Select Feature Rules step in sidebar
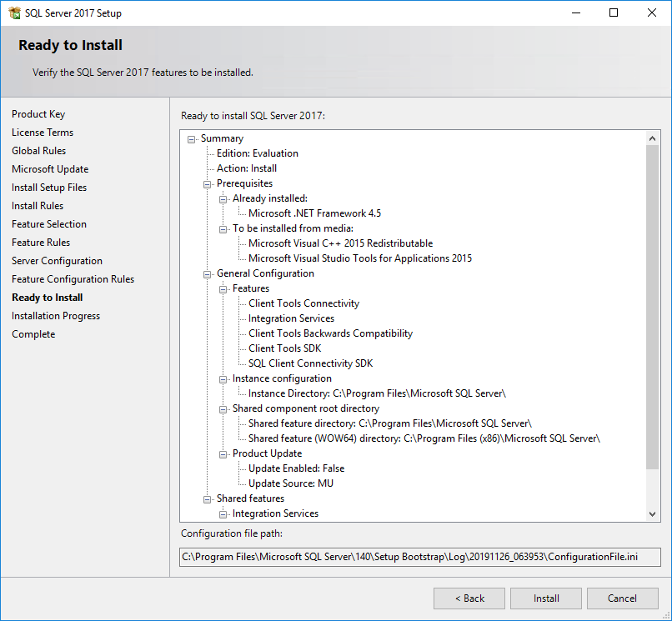This screenshot has height=621, width=672. tap(41, 243)
